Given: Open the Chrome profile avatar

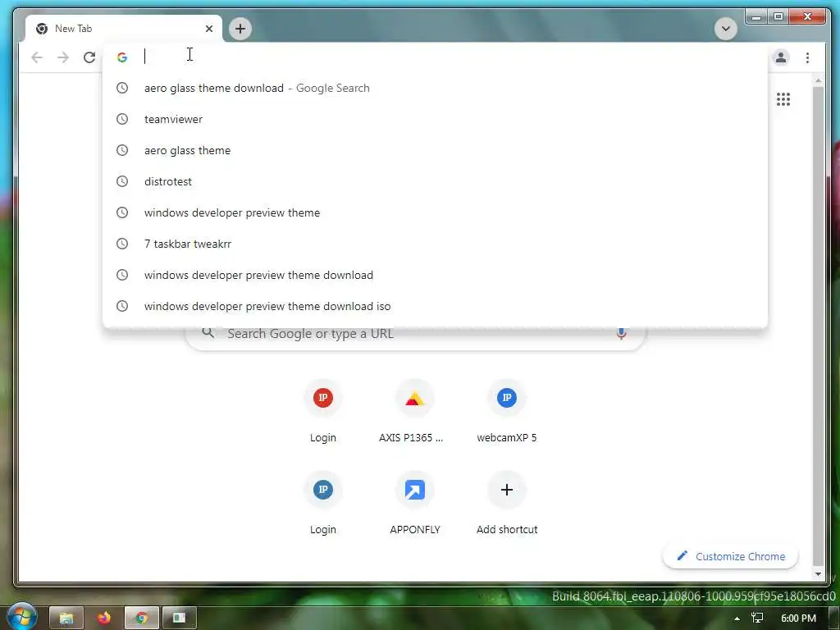Looking at the screenshot, I should [781, 57].
